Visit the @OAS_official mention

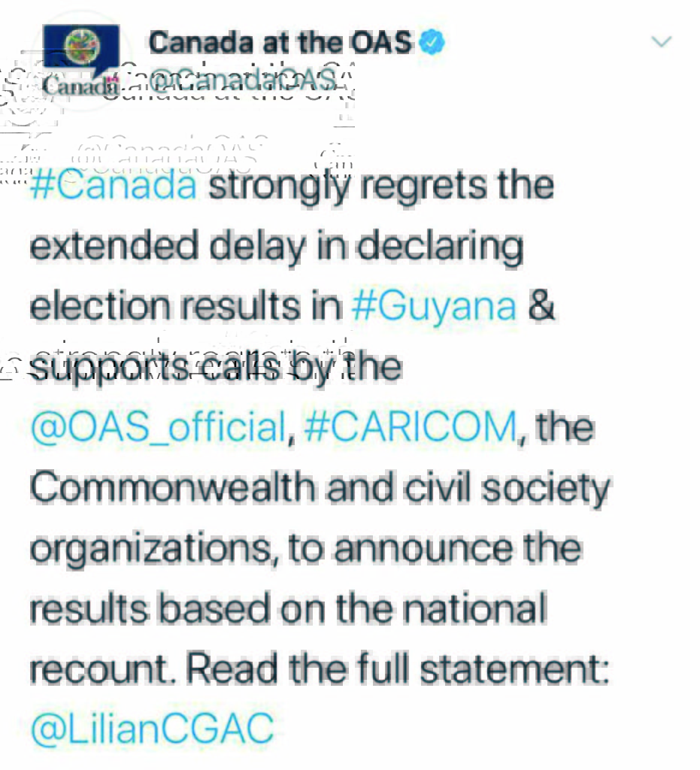click(x=157, y=428)
